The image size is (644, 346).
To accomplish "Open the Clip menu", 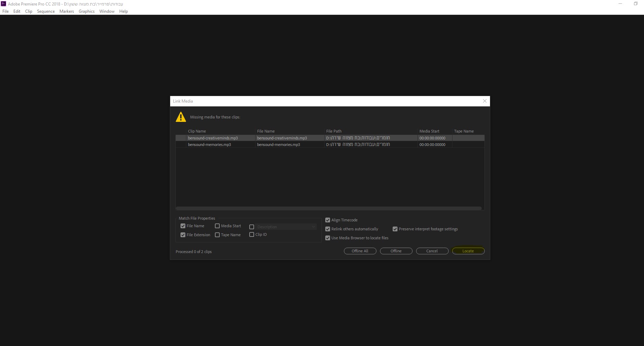I will click(x=29, y=11).
